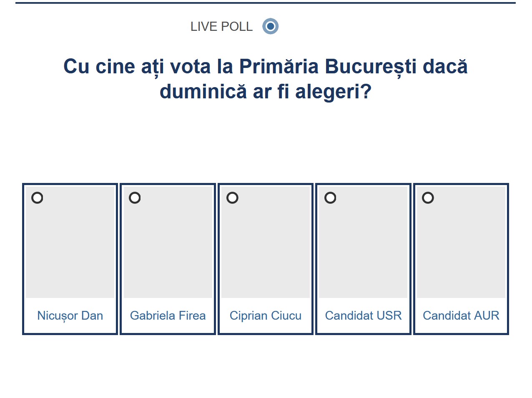
Task: Select the Nicușor Dan radio button
Action: tap(37, 198)
